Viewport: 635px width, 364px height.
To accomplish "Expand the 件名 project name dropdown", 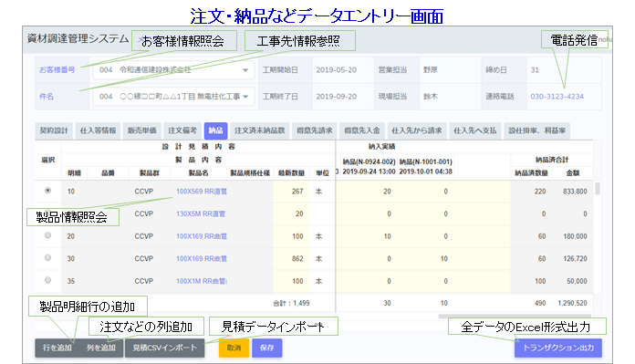I will click(173, 97).
